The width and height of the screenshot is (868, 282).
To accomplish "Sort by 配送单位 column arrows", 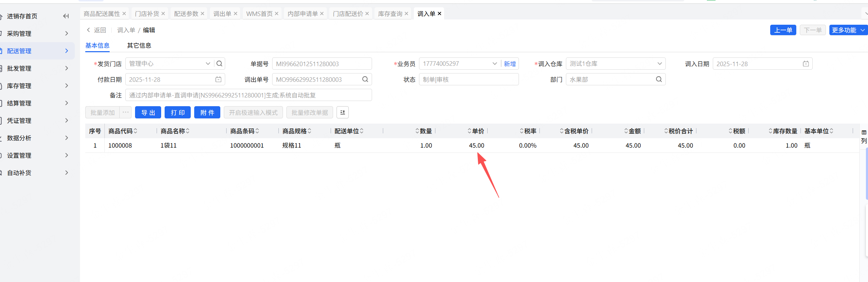I will coord(362,131).
